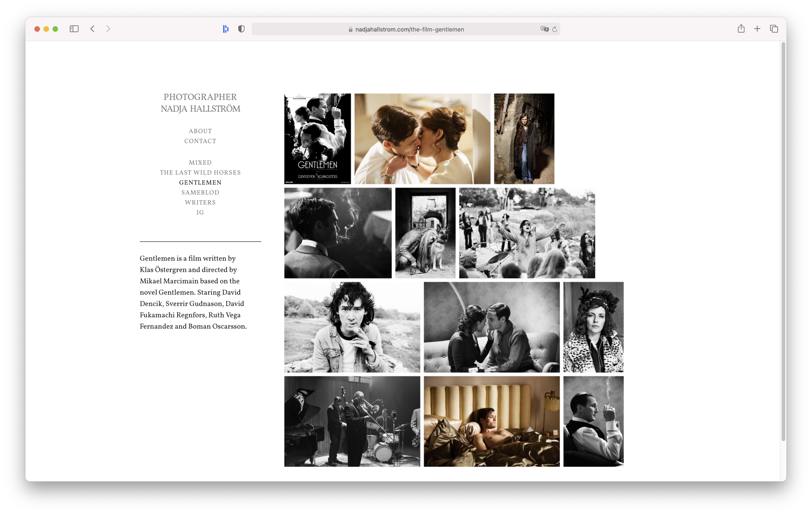Open the man in vest smoking photo
Screen dimensions: 812x515
594,421
